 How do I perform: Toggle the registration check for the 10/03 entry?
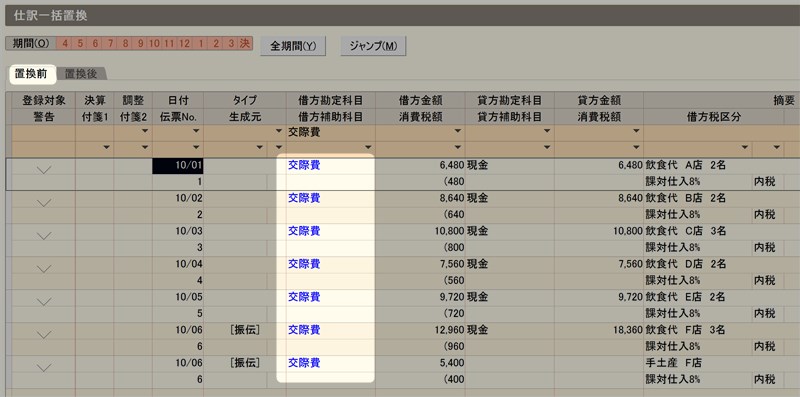click(44, 235)
